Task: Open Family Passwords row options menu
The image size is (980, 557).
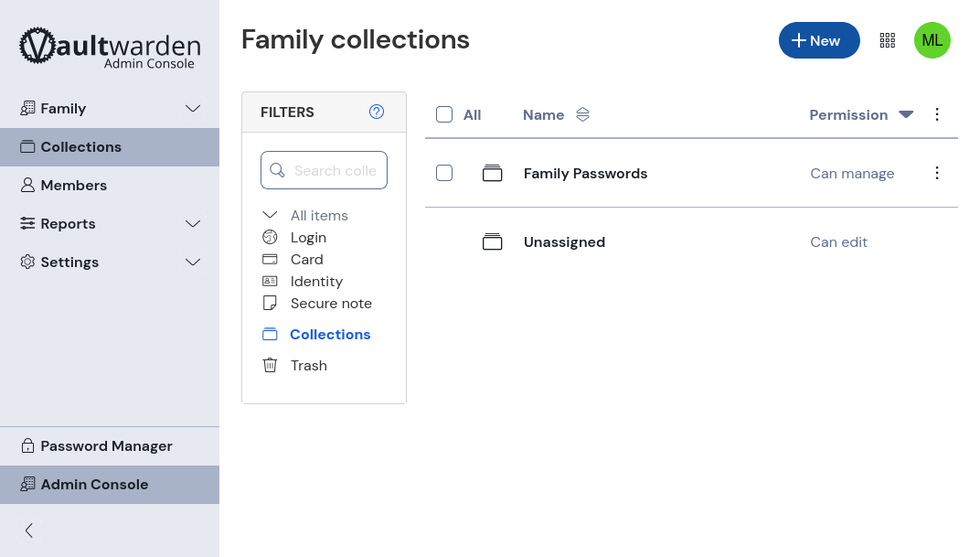Action: (x=936, y=173)
